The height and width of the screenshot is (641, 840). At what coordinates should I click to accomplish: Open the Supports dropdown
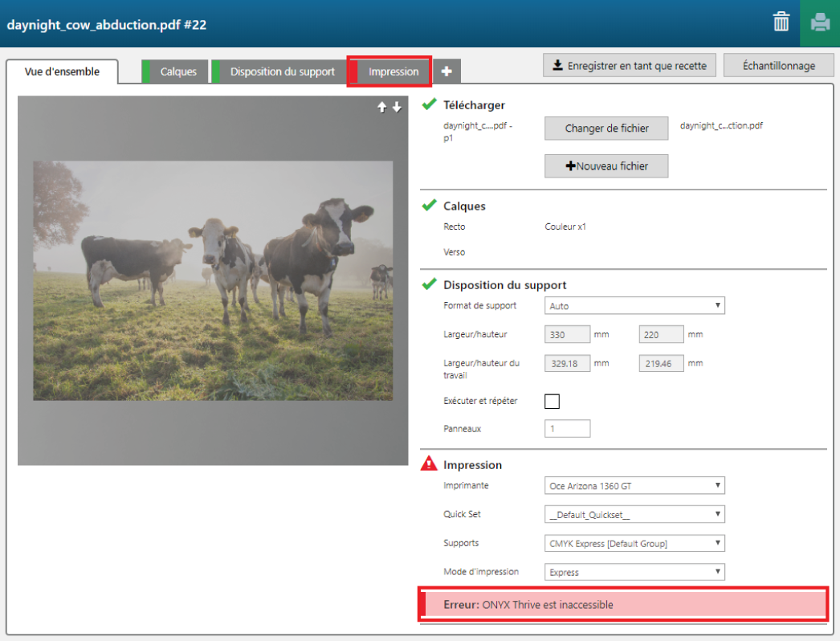click(634, 544)
